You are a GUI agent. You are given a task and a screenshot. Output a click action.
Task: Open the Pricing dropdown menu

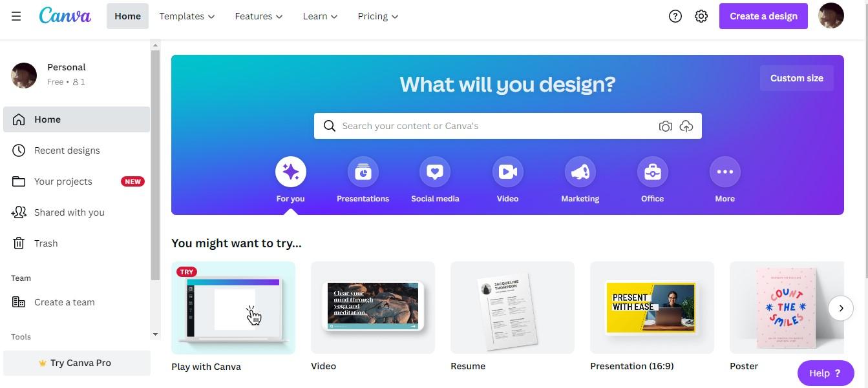378,16
